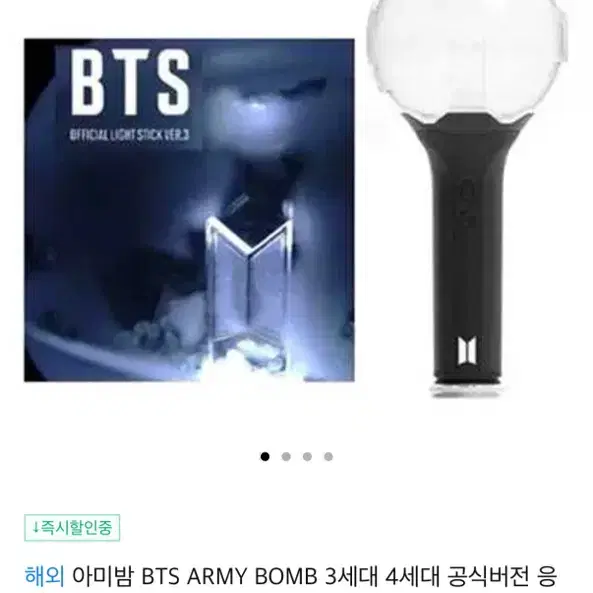Select the 3세대 text in the title
Screen dimensions: 593x593
351,576
